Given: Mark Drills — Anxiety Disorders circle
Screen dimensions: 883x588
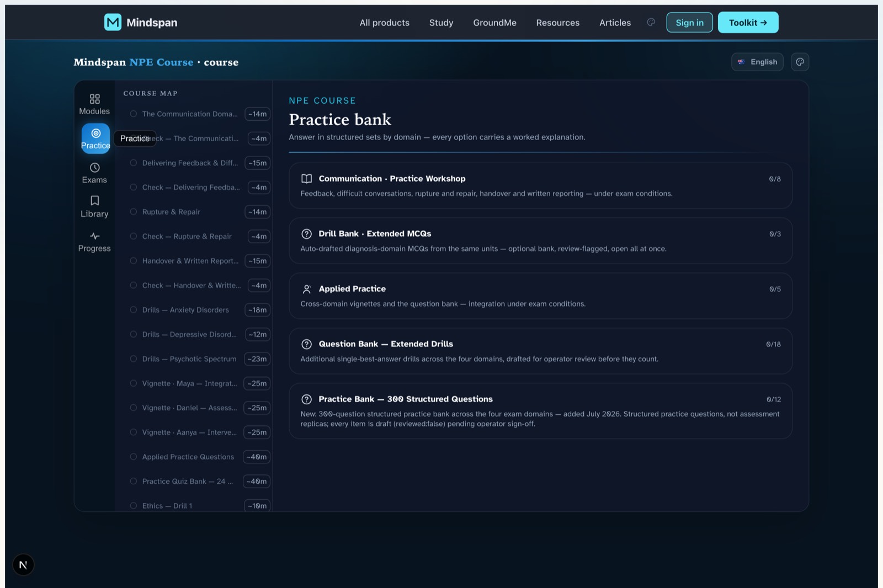Looking at the screenshot, I should click(x=134, y=309).
